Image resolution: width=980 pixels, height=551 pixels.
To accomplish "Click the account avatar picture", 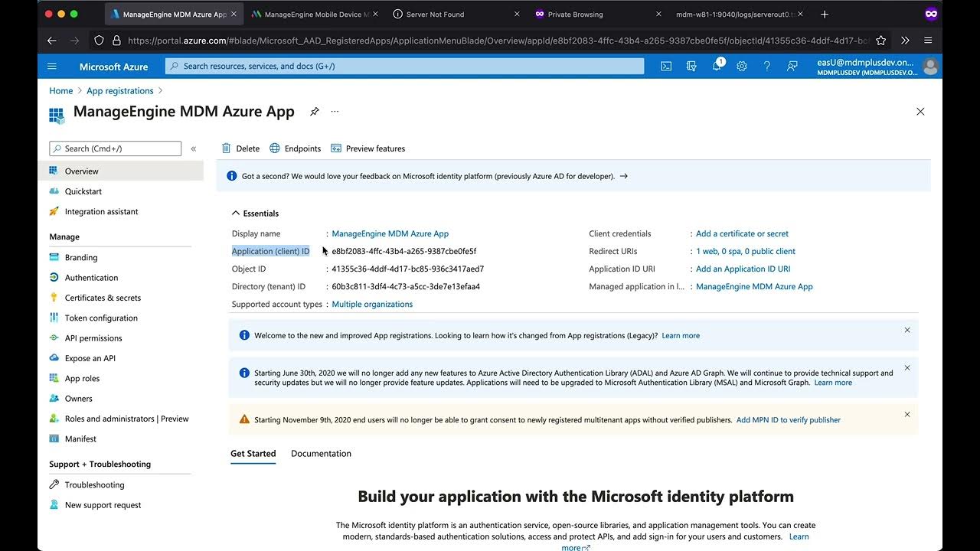I will (930, 67).
